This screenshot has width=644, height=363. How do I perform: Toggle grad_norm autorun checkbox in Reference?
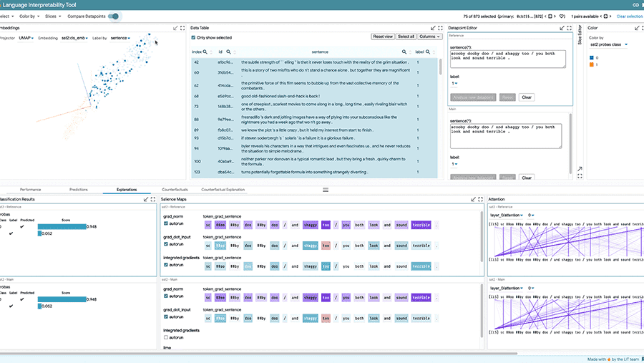166,224
